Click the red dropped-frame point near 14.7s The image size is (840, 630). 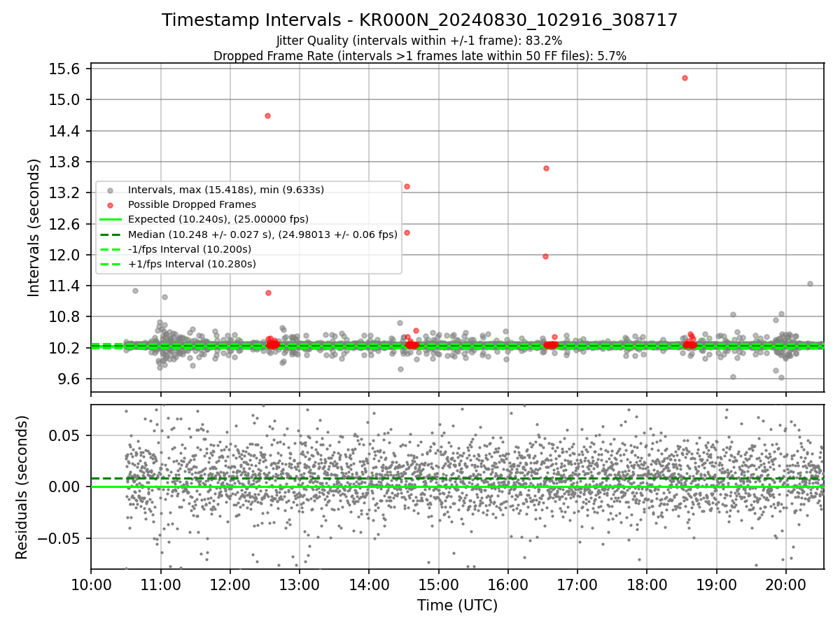(x=267, y=115)
